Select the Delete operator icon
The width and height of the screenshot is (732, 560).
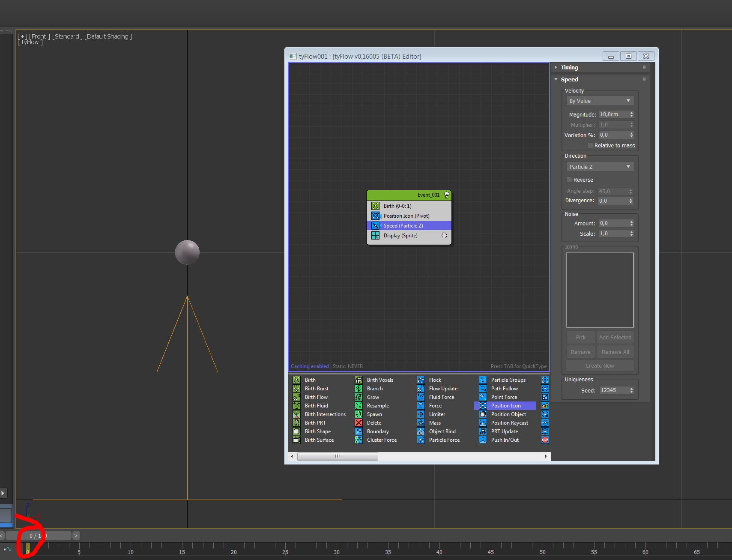(359, 423)
